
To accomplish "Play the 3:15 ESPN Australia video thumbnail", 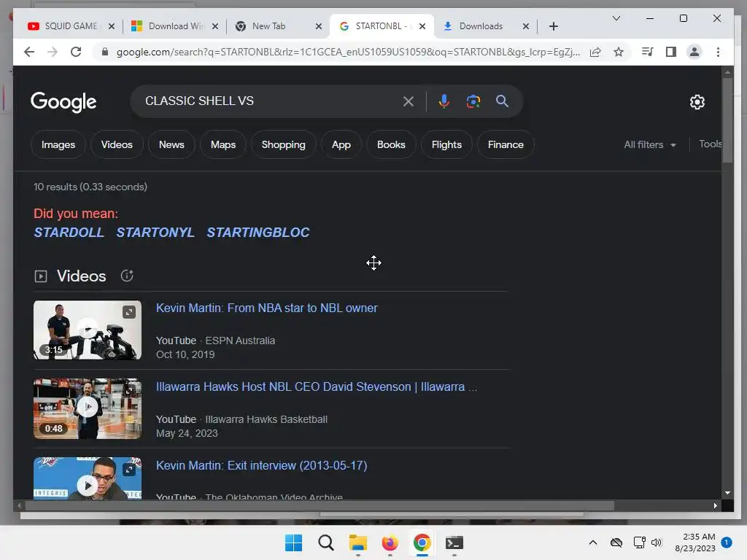I will (88, 330).
